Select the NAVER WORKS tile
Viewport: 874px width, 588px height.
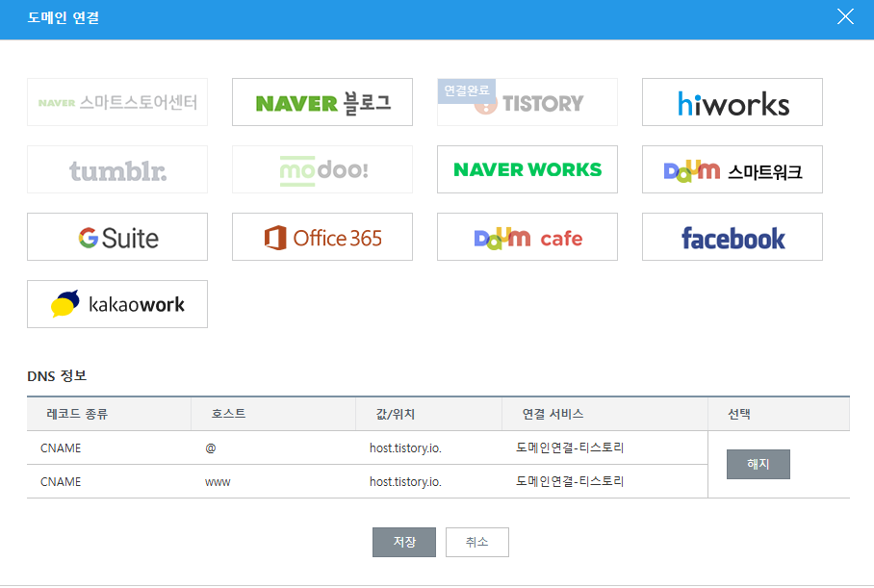click(527, 169)
